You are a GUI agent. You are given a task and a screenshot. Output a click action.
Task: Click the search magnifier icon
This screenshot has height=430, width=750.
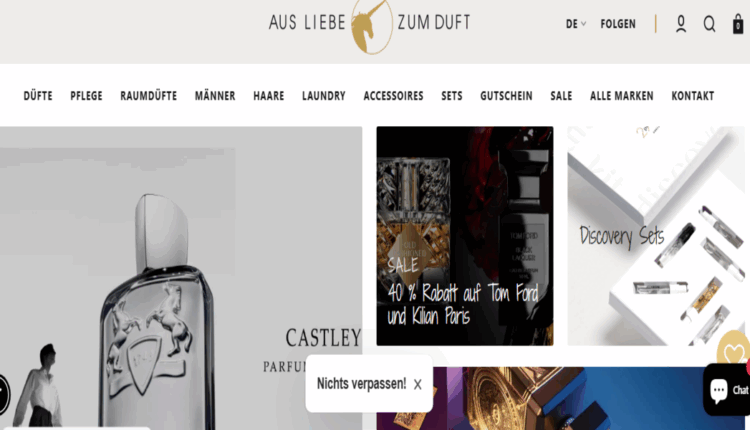coord(709,23)
